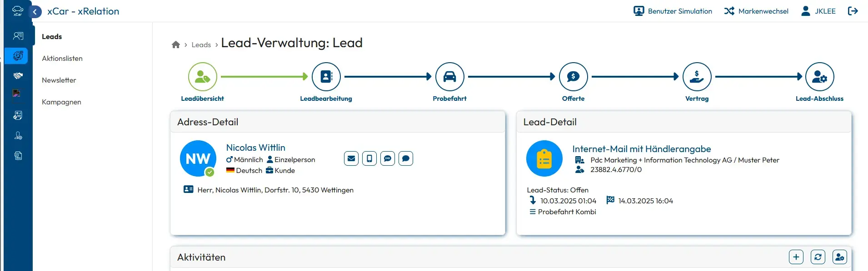The width and height of the screenshot is (868, 271).
Task: Add a new activity with plus
Action: 796,257
